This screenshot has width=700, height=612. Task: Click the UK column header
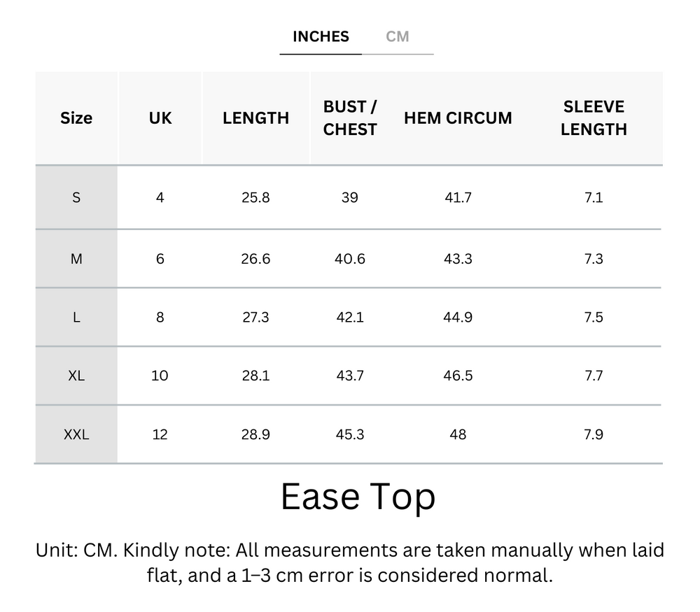(x=160, y=118)
